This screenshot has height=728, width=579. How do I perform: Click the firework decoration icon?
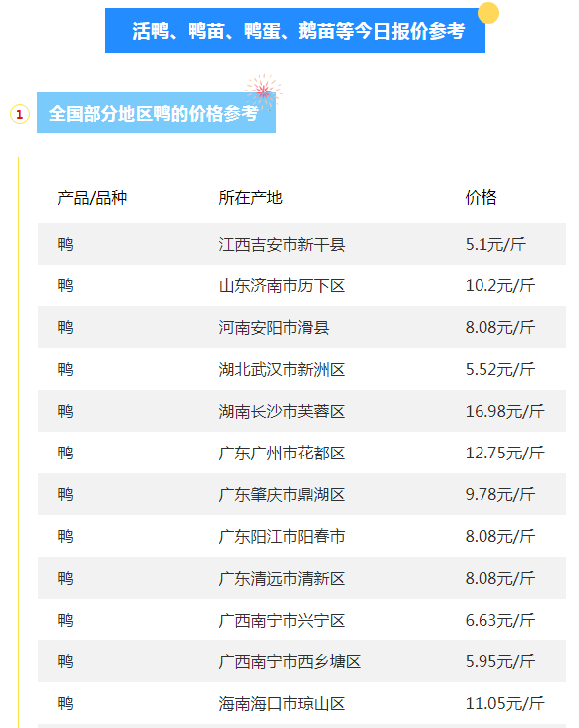tap(264, 91)
